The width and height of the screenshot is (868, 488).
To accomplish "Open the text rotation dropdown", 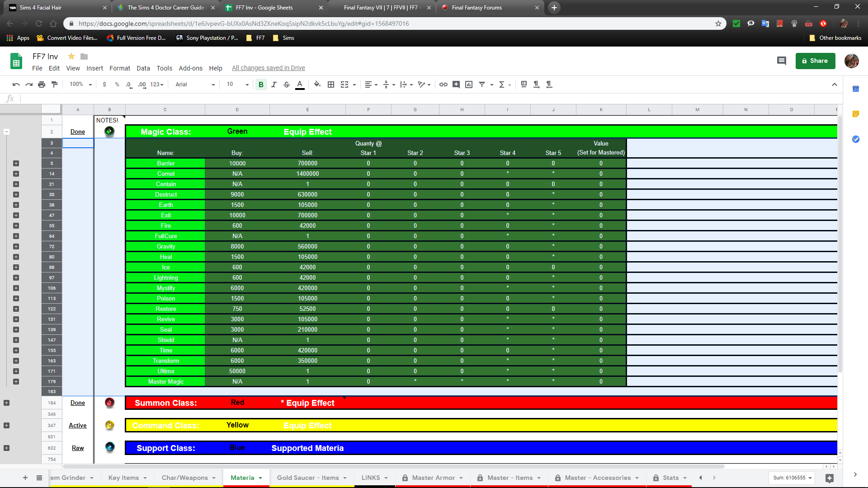I will click(x=424, y=84).
